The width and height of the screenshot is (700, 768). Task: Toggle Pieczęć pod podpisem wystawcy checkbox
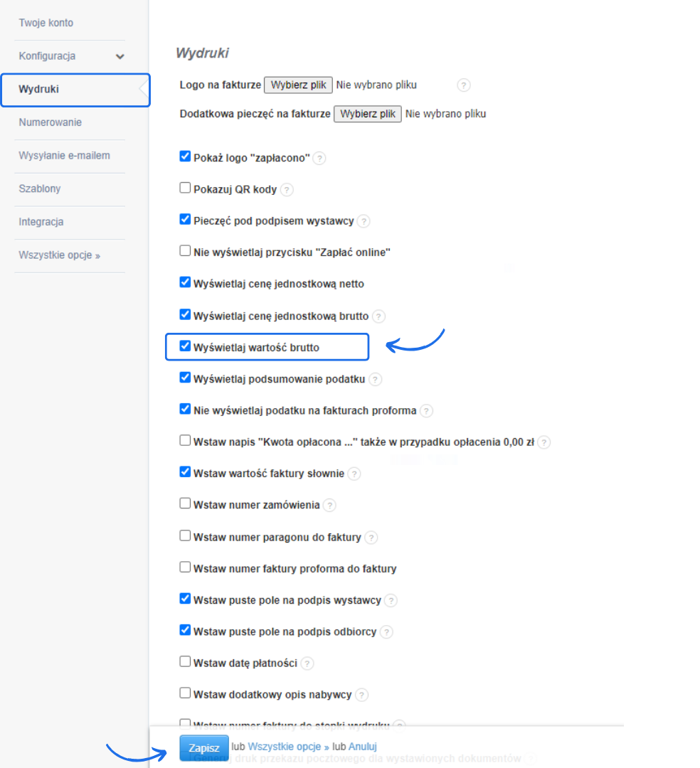pos(185,219)
